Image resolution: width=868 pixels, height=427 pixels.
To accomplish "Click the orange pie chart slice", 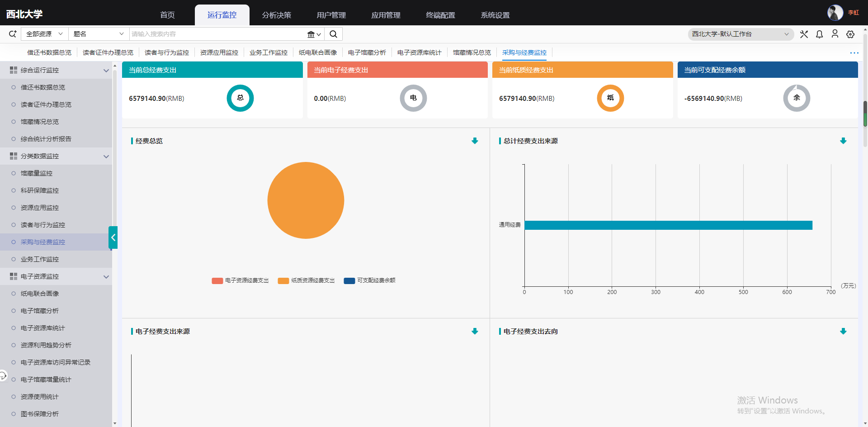I will [306, 200].
